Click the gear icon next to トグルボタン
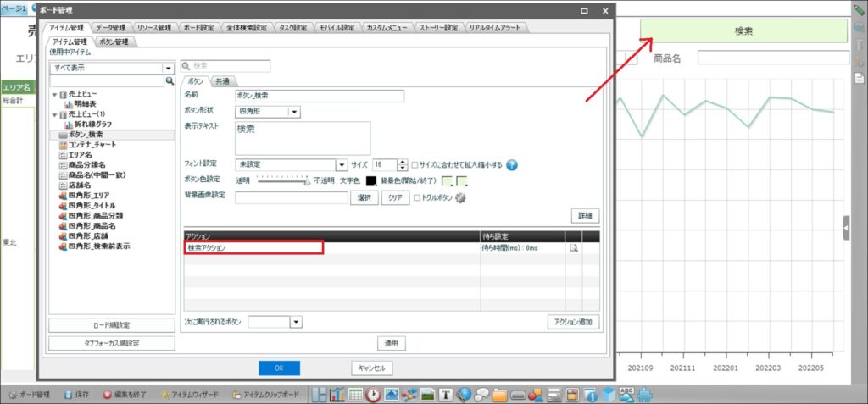 461,198
